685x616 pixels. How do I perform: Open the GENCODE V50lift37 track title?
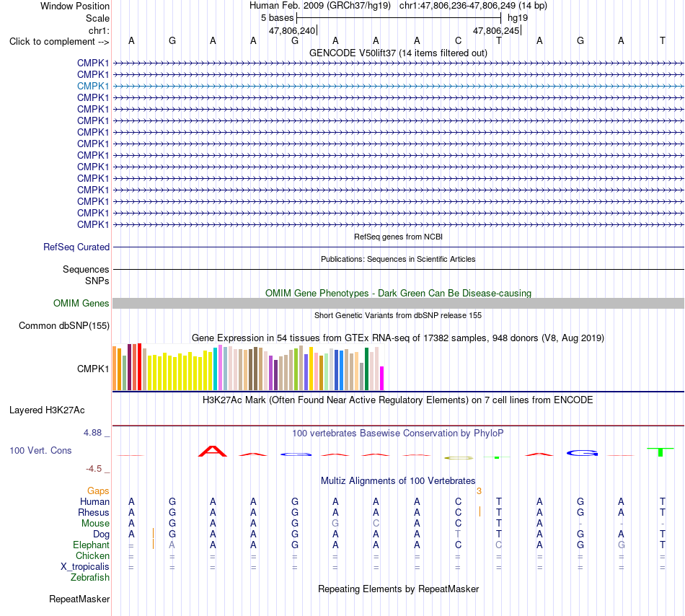point(398,53)
